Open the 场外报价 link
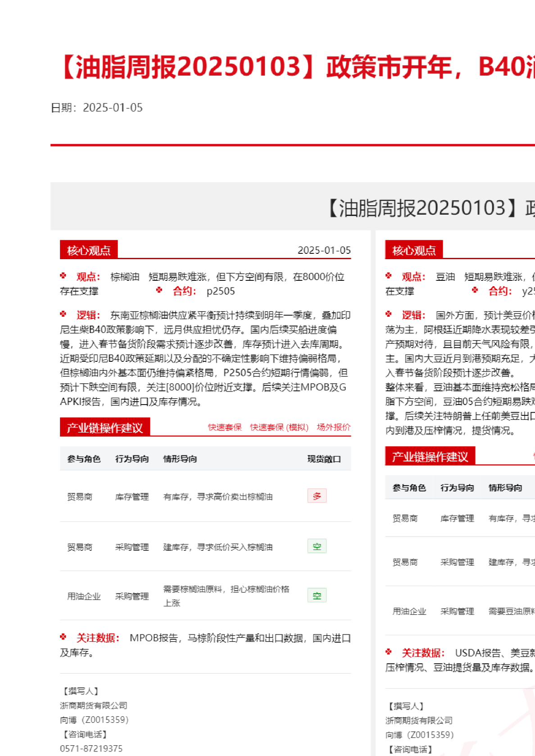This screenshot has width=535, height=756. 333,427
